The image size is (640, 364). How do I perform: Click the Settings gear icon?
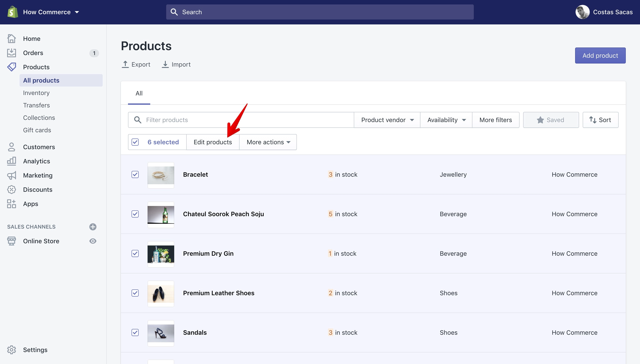12,350
